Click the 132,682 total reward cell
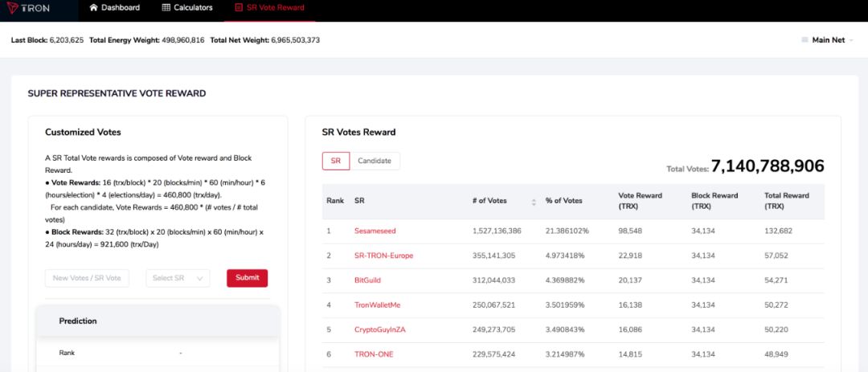The image size is (868, 372). pos(778,231)
